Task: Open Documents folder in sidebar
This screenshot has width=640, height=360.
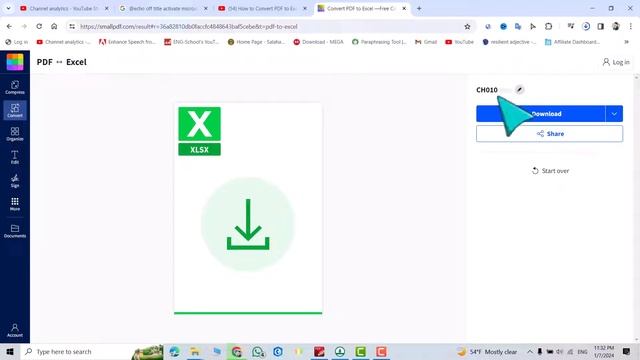Action: [x=15, y=231]
